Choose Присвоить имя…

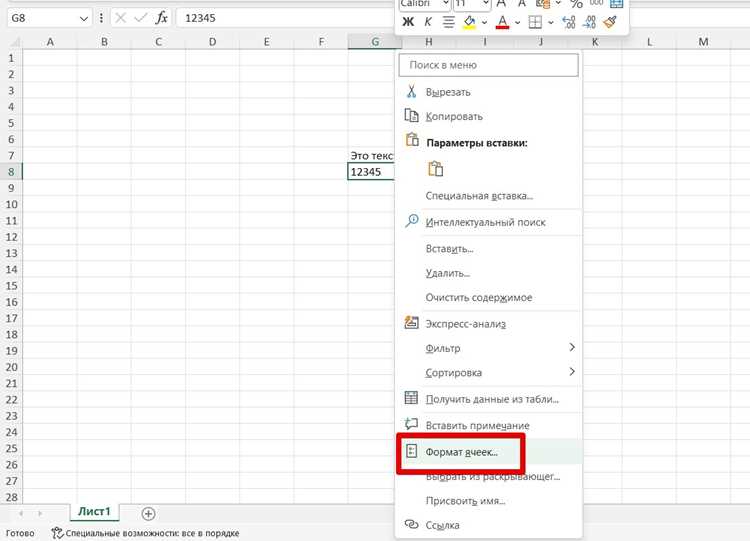pyautogui.click(x=488, y=501)
